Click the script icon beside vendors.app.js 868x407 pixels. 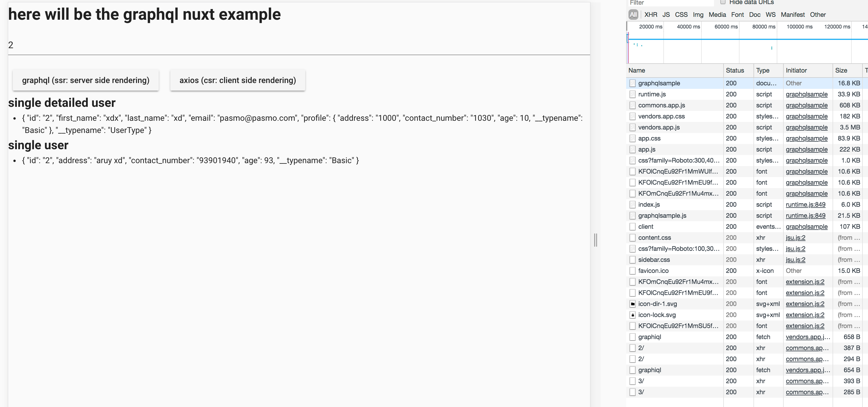(x=633, y=127)
